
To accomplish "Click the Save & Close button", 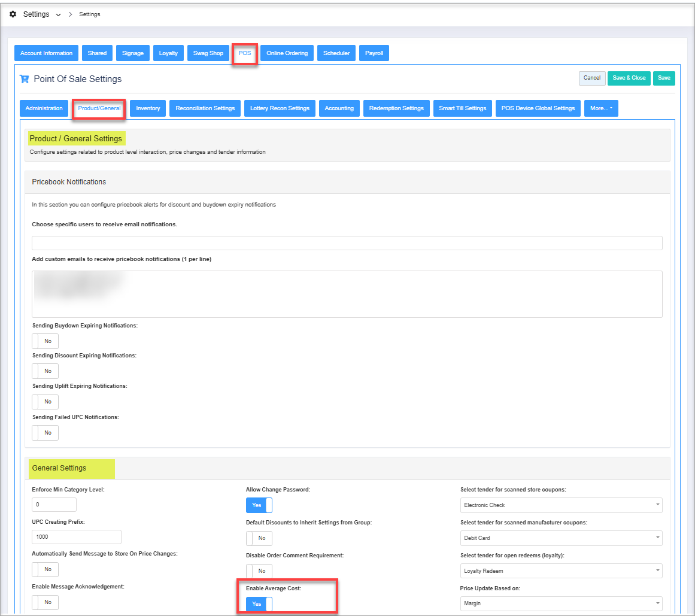I will (x=629, y=78).
